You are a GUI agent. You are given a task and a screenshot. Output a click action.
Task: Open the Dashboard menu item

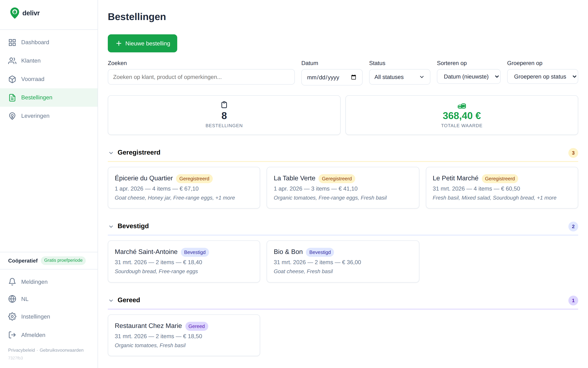coord(49,42)
